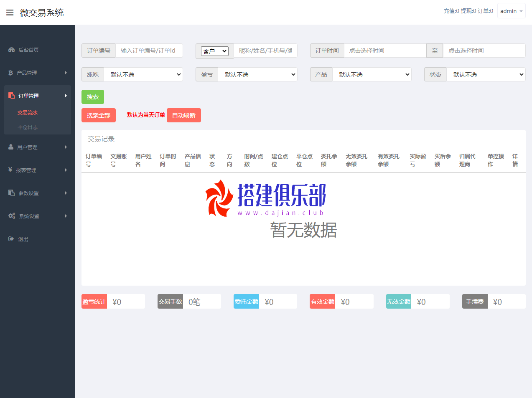
Task: Click the 微交易系统 title
Action: click(42, 13)
